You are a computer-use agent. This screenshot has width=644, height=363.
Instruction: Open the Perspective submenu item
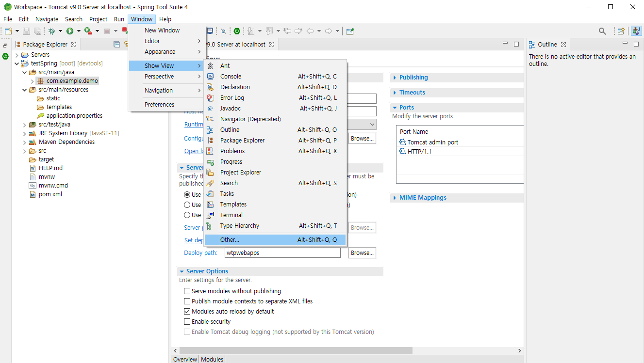pos(167,77)
